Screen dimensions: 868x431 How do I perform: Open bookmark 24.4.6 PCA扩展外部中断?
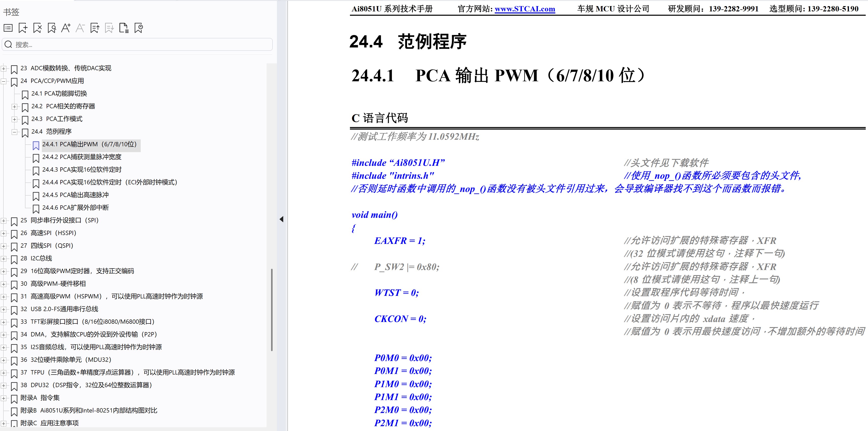pos(76,208)
